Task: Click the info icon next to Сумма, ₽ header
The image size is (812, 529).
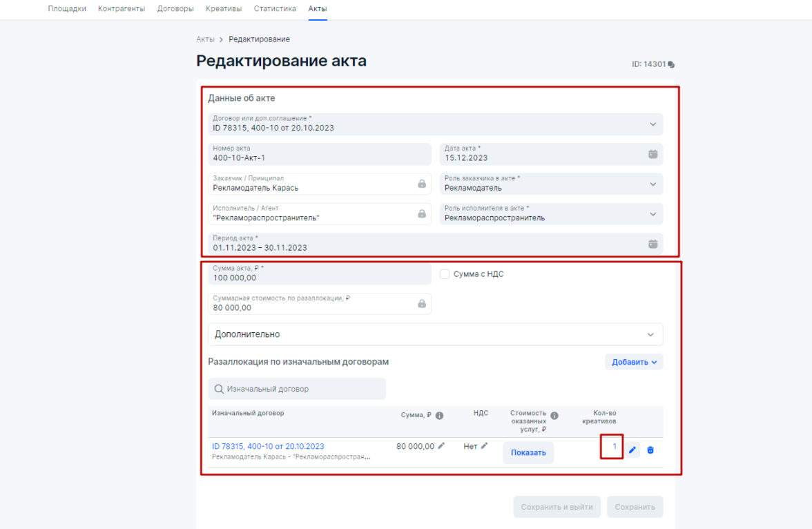Action: point(439,416)
